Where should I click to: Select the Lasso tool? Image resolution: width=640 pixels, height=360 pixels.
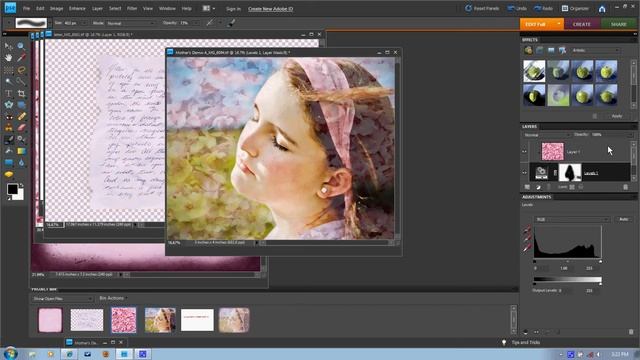21,70
